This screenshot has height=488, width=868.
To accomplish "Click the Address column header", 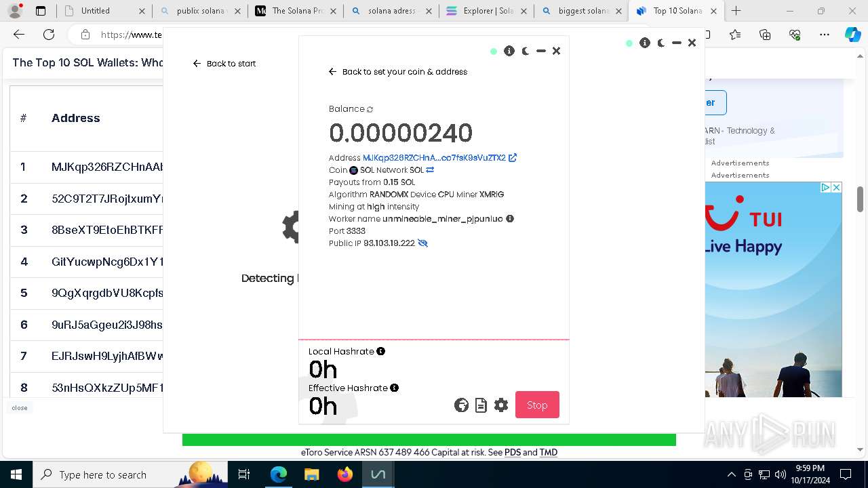I will (x=76, y=118).
